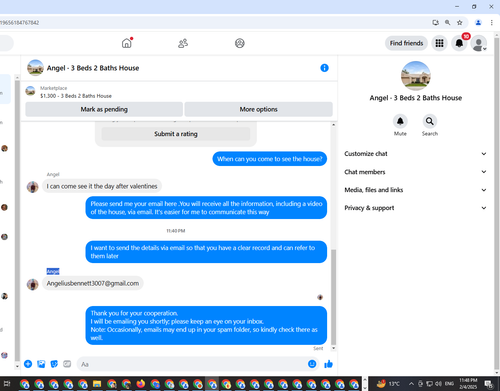The image size is (500, 391).
Task: Click the email Angeliusbennett3007@gmail.com message
Action: tap(93, 283)
